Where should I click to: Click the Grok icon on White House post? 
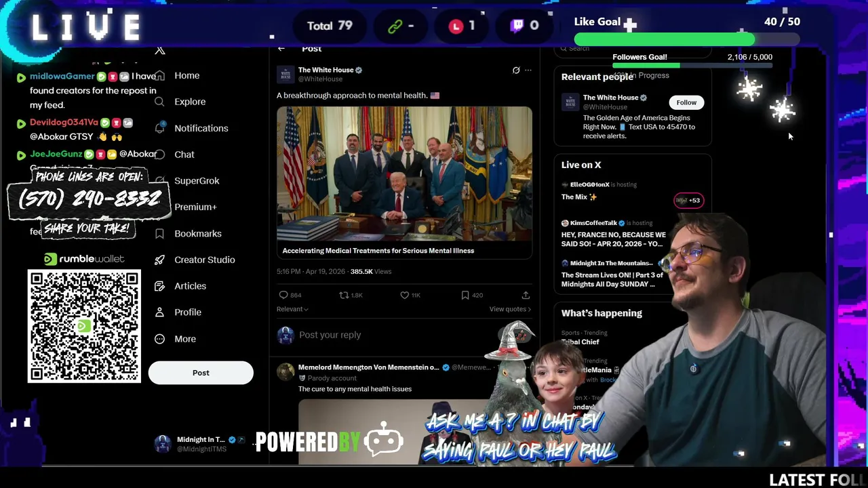[x=516, y=70]
